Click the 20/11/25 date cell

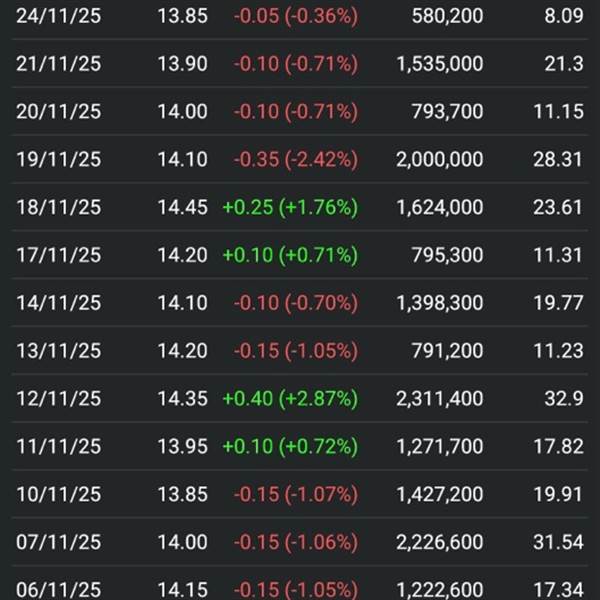coord(58,112)
